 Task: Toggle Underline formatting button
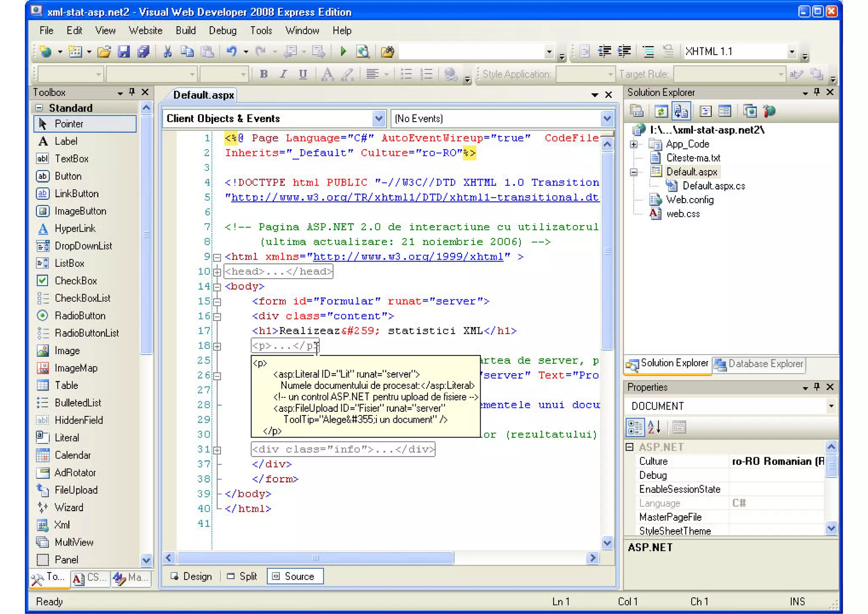click(x=303, y=74)
